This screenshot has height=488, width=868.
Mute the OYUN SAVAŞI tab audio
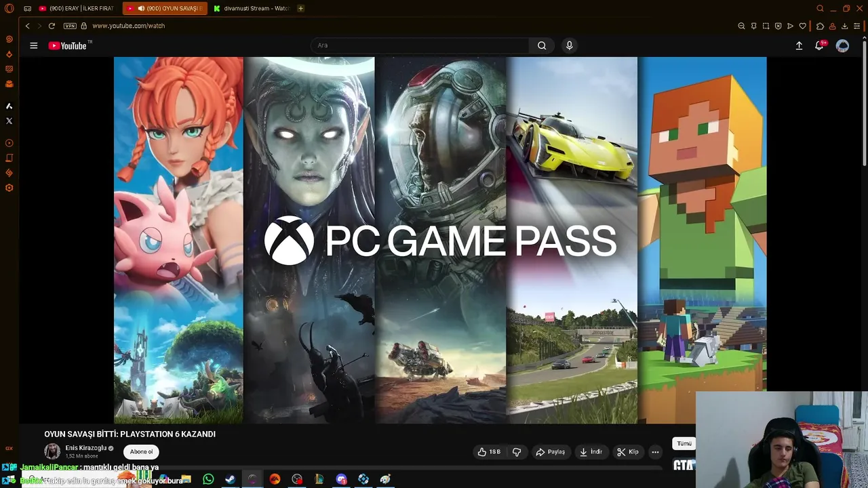[141, 9]
